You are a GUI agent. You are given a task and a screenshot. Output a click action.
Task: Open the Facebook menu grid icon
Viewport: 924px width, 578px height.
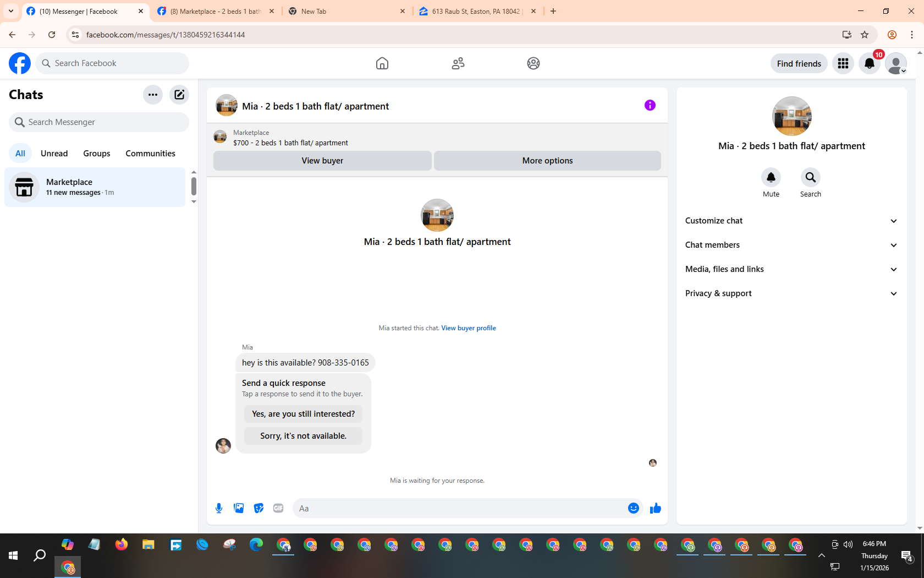843,63
